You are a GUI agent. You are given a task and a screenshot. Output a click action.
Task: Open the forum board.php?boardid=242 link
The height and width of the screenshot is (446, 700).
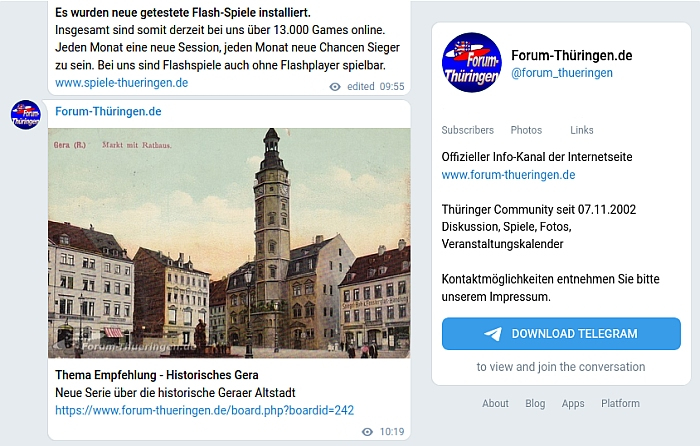point(204,410)
